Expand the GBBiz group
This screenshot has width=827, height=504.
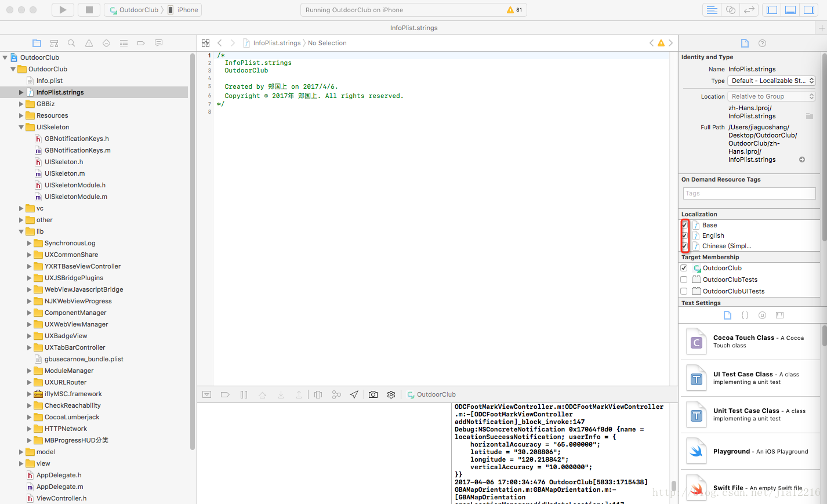[21, 104]
